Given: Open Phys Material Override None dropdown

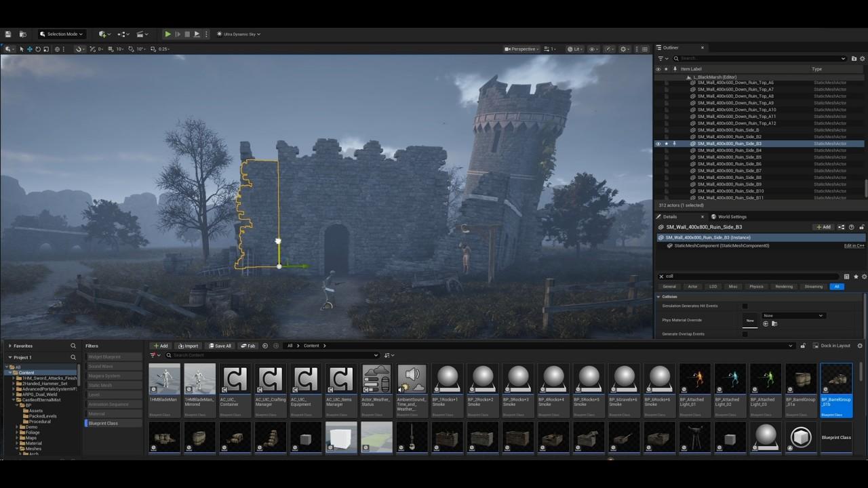Looking at the screenshot, I should tap(793, 316).
